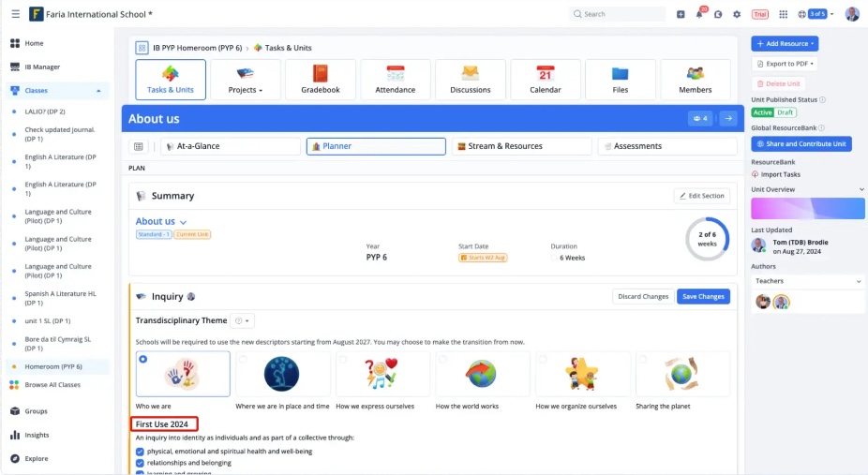The height and width of the screenshot is (475, 868).
Task: Open the Files tab
Action: click(x=620, y=80)
